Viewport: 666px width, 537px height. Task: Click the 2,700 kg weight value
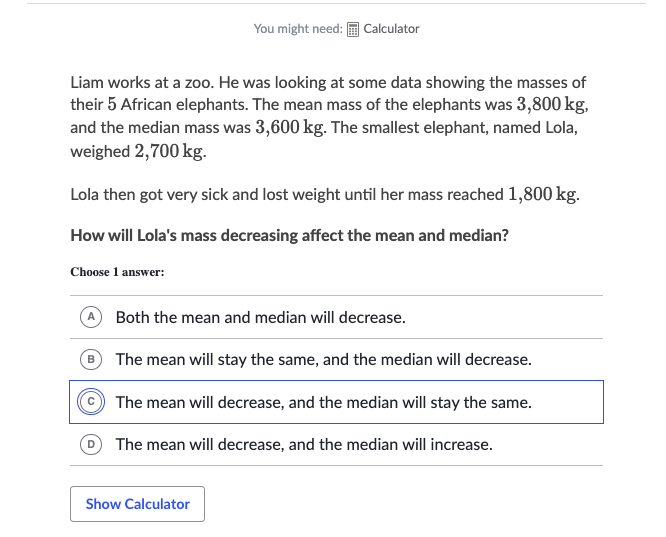(x=169, y=151)
